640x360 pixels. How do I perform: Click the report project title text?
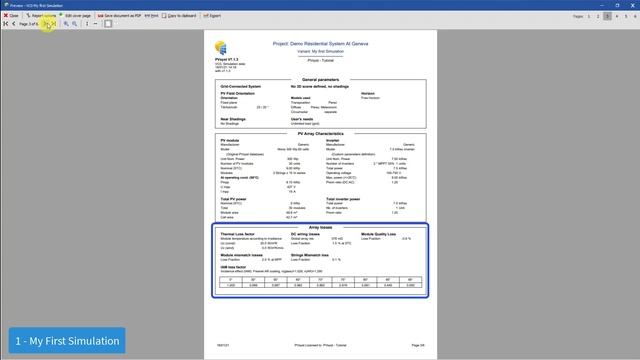[x=320, y=44]
